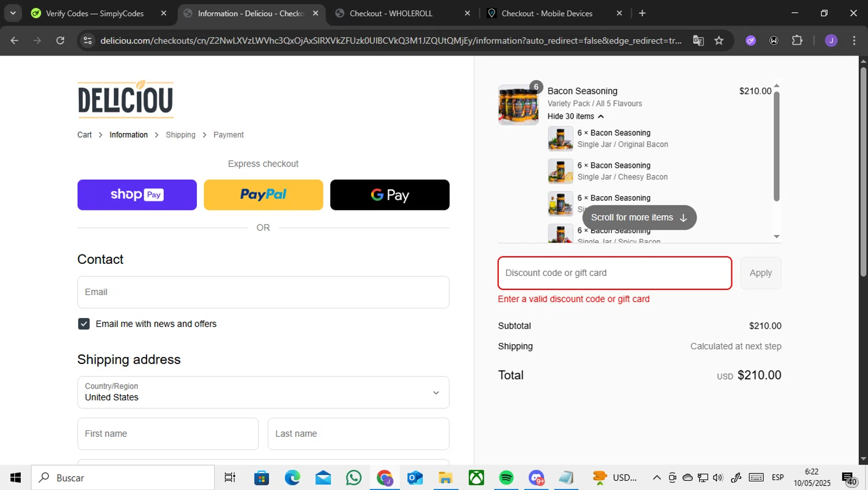
Task: Focus the Last name field
Action: (359, 434)
